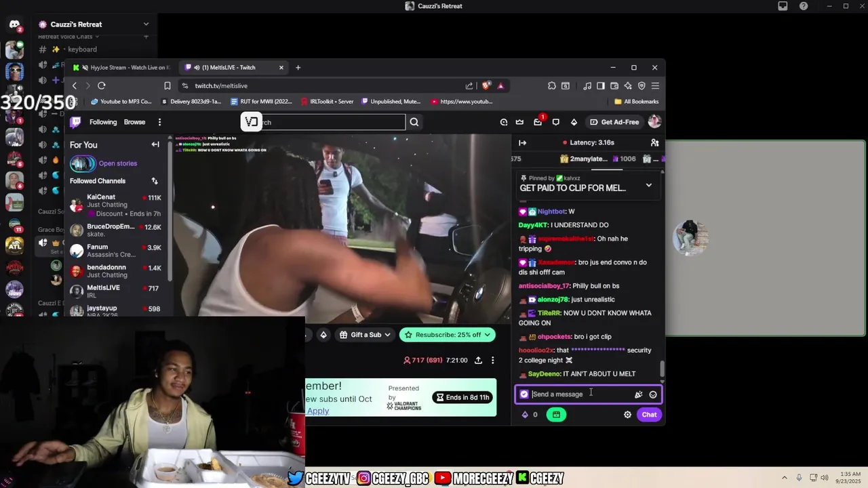Viewport: 868px width, 488px height.
Task: Open a new browser tab
Action: [298, 68]
